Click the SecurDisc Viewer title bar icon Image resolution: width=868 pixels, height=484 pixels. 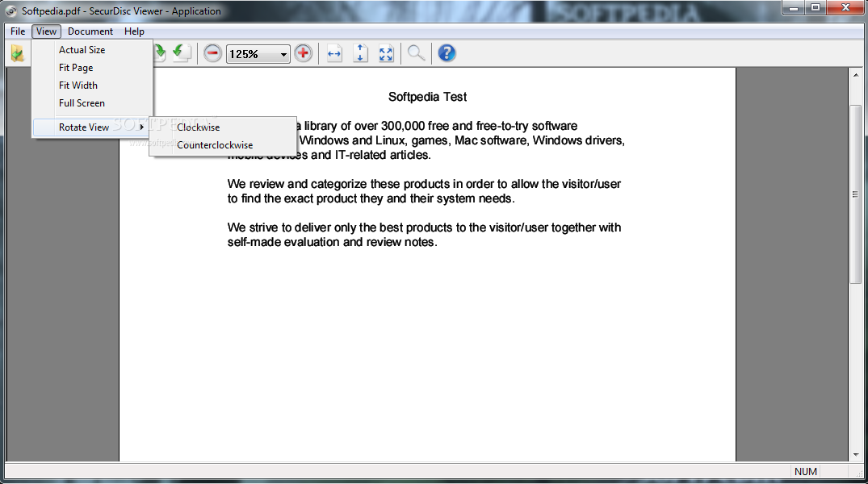pyautogui.click(x=10, y=11)
